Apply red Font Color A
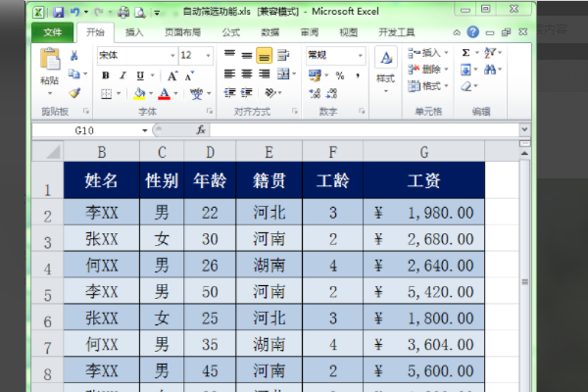The image size is (588, 392). point(165,93)
